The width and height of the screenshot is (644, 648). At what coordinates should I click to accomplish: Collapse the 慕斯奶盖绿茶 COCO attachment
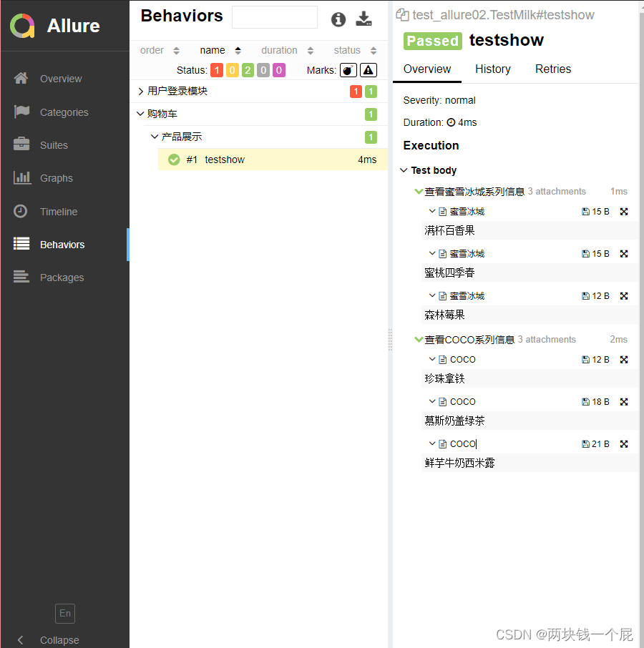[x=432, y=401]
